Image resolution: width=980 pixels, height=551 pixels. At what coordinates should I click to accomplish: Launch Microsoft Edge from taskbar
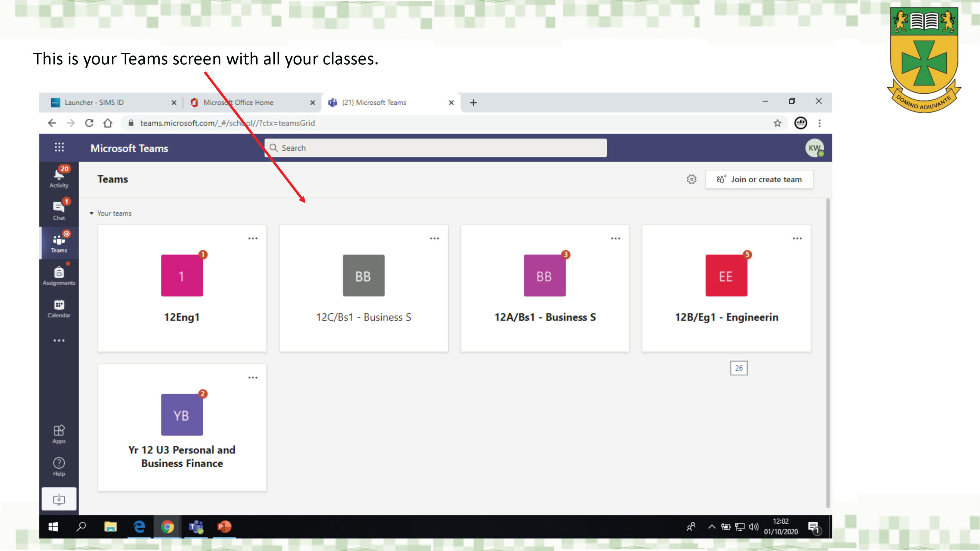(x=139, y=527)
